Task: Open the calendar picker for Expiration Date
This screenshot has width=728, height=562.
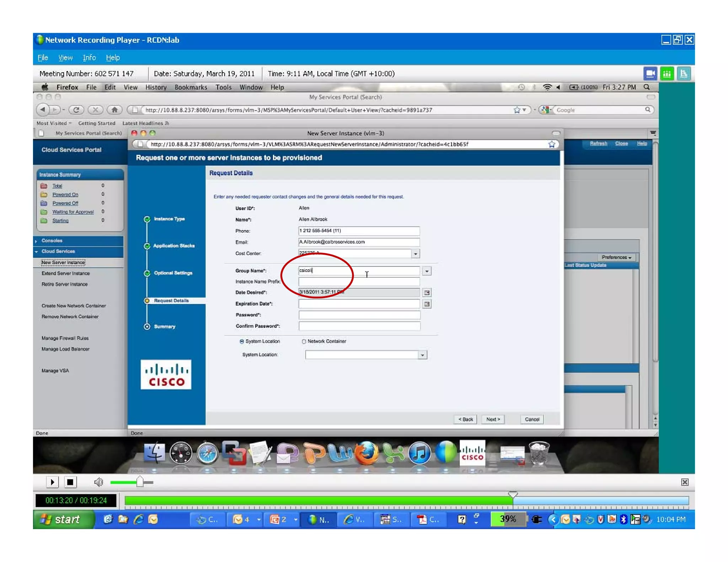Action: tap(427, 304)
